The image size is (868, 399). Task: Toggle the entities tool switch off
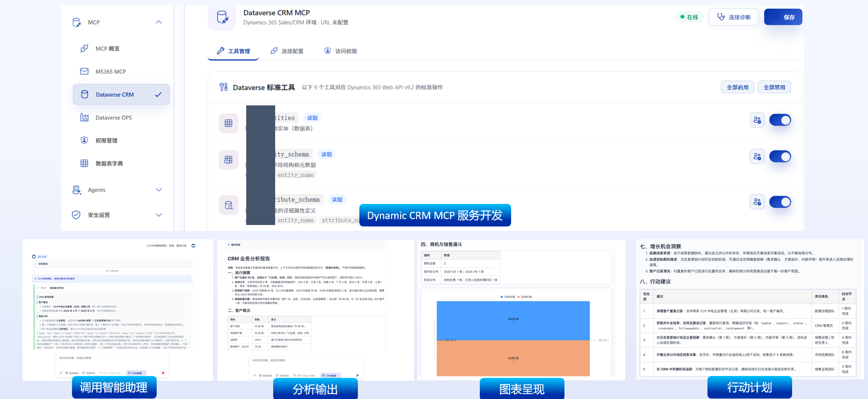click(780, 120)
